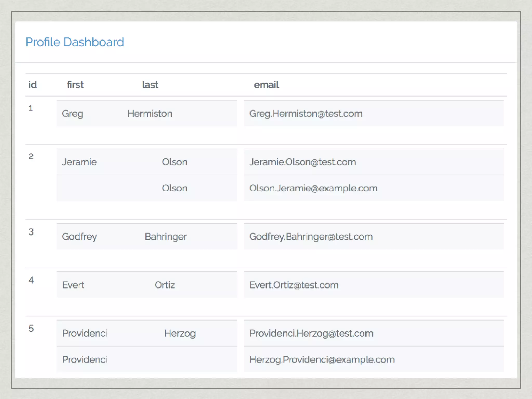The height and width of the screenshot is (399, 532).
Task: Select last name Hermiston cell
Action: point(150,114)
